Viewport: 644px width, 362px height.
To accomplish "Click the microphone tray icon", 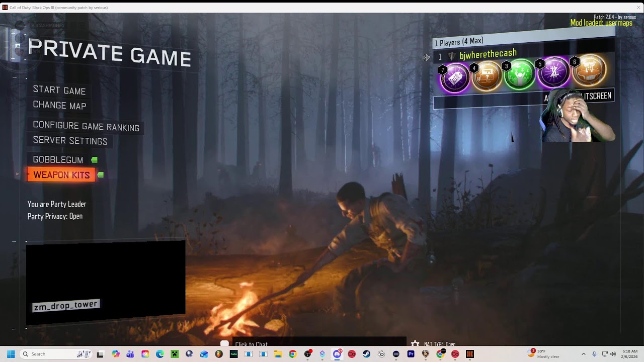I will [594, 354].
